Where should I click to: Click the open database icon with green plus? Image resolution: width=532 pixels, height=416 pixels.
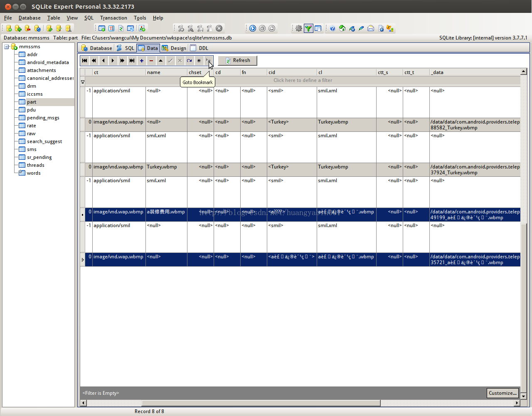18,28
